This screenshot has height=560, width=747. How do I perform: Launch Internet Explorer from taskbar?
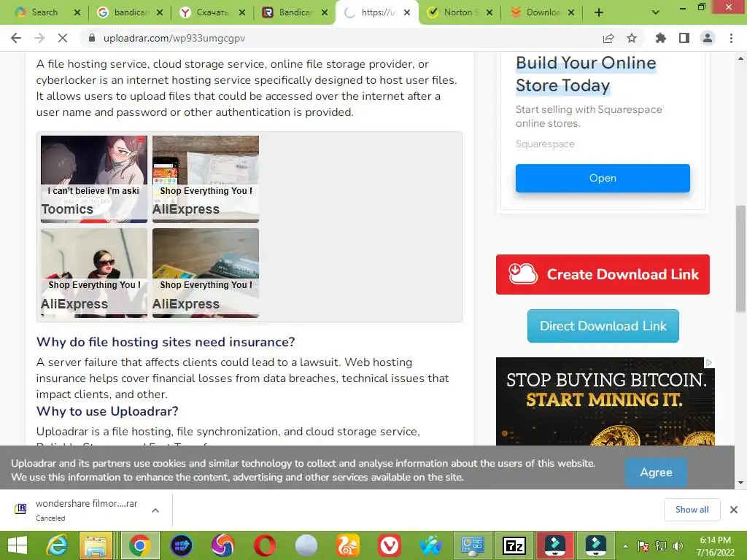pyautogui.click(x=57, y=545)
